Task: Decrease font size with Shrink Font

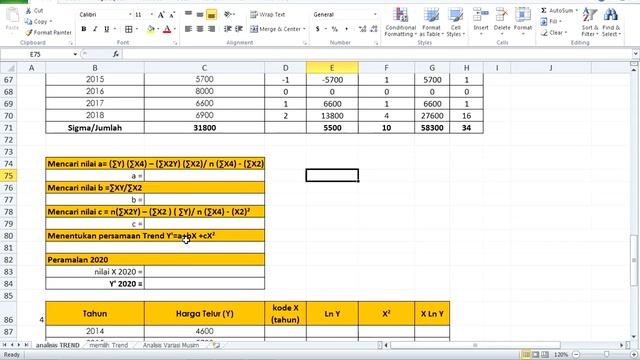Action: click(x=172, y=15)
